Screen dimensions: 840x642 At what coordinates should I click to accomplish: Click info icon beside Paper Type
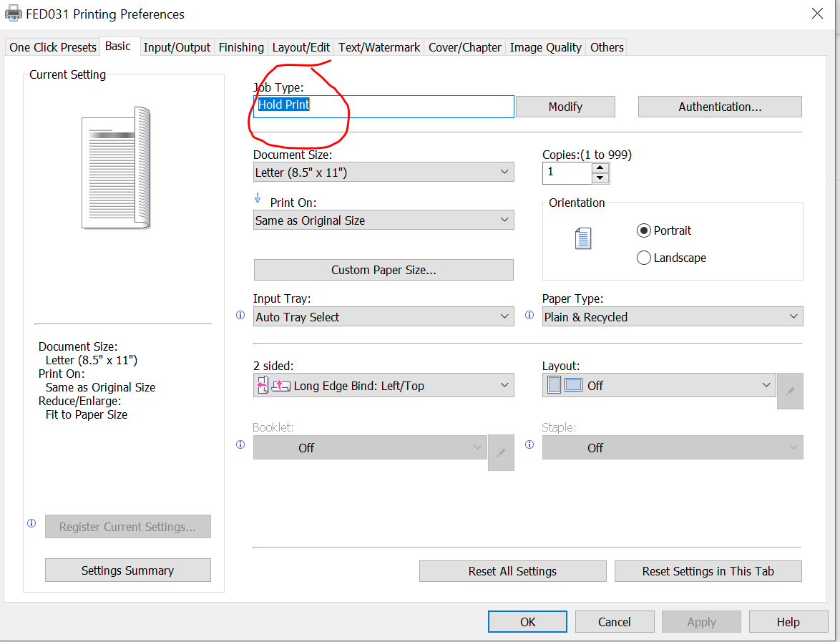pos(529,315)
